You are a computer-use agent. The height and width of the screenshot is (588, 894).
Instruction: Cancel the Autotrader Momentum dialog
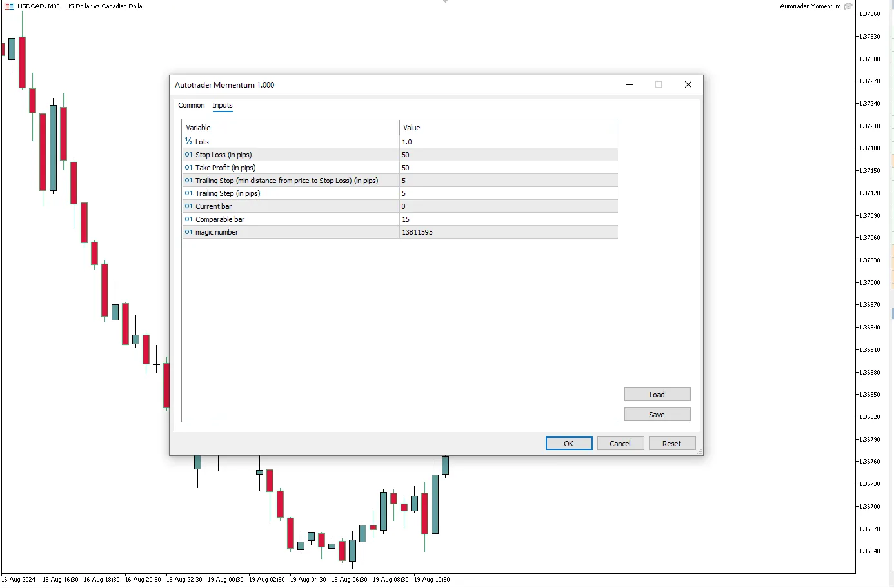point(621,444)
